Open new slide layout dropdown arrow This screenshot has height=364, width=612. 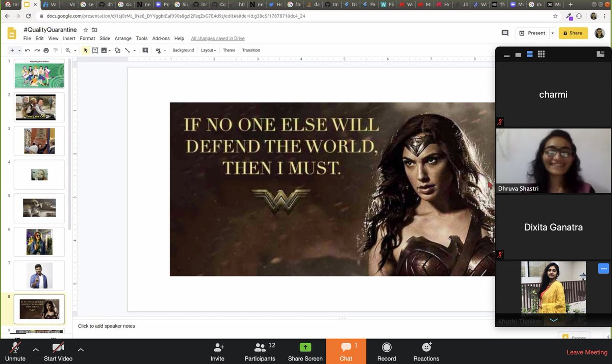[x=19, y=50]
